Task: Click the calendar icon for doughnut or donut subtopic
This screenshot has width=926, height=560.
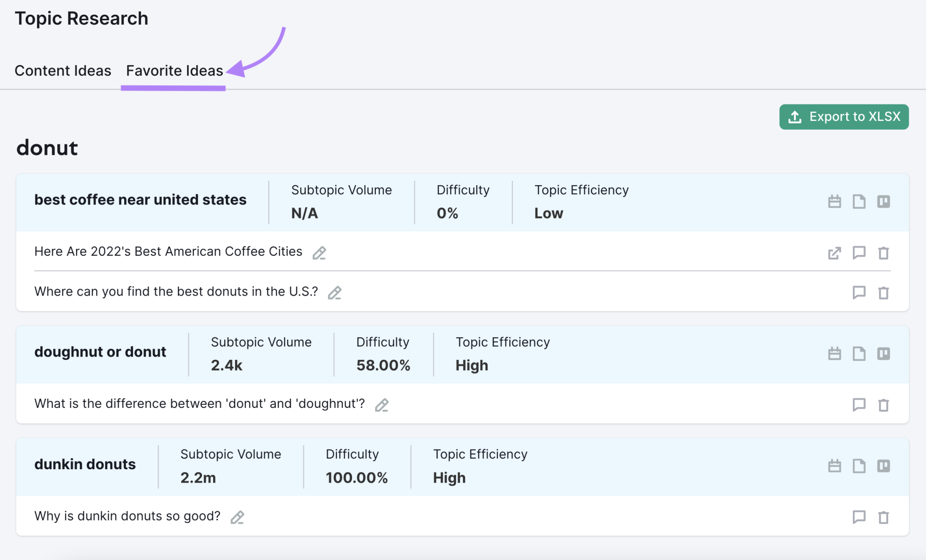Action: pyautogui.click(x=836, y=352)
